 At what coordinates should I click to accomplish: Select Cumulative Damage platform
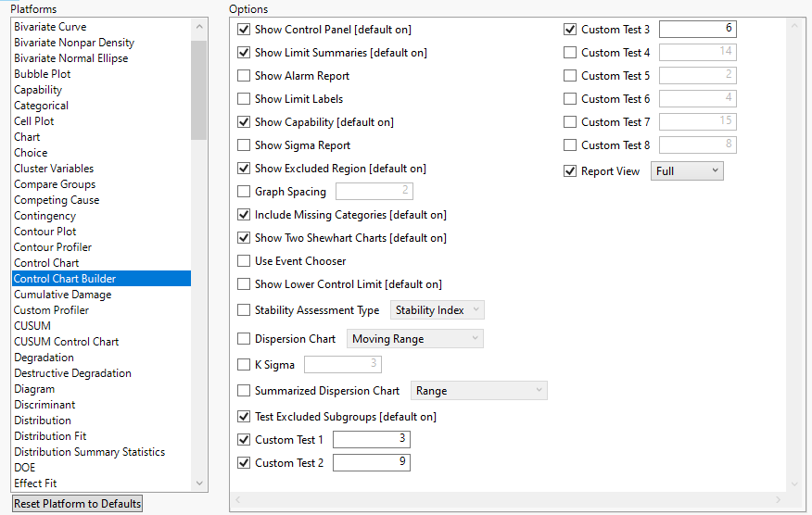click(x=63, y=295)
